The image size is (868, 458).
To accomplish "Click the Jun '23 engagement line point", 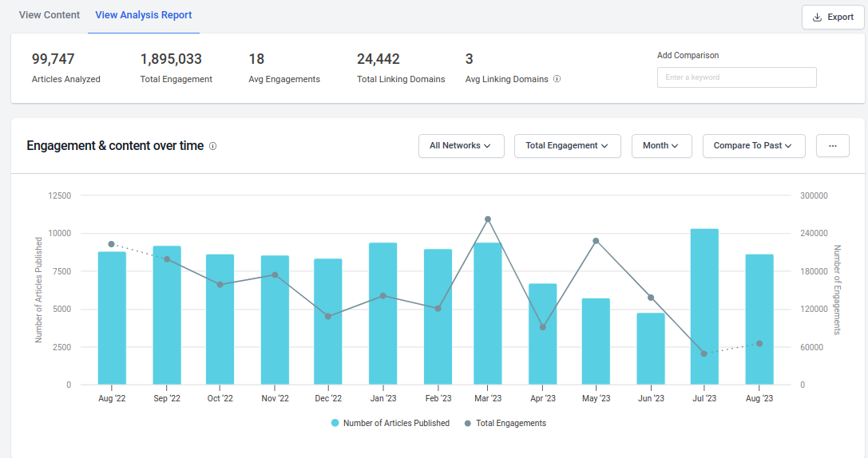I will [651, 298].
